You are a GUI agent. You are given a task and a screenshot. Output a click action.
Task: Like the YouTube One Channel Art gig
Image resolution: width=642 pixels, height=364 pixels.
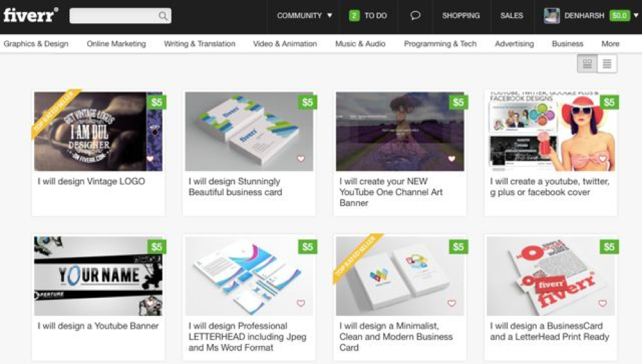coord(451,159)
